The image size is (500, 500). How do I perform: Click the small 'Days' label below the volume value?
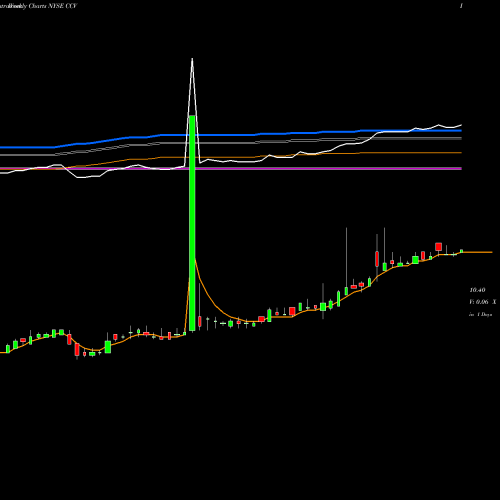(481, 314)
